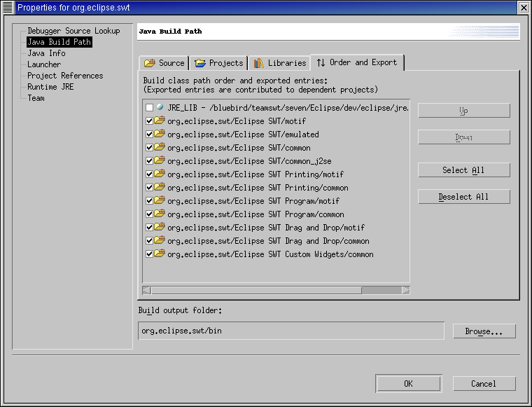
Task: Click the JRE_LIB library globe icon
Action: (x=160, y=107)
